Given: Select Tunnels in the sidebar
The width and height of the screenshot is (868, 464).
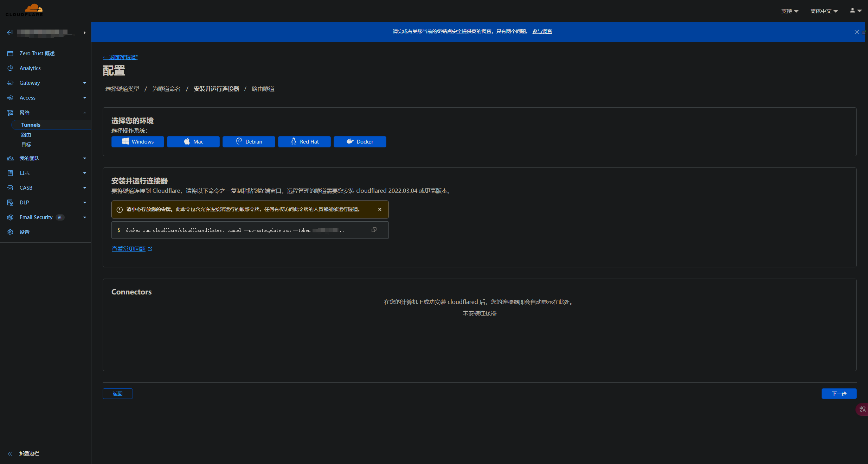Looking at the screenshot, I should pos(31,125).
